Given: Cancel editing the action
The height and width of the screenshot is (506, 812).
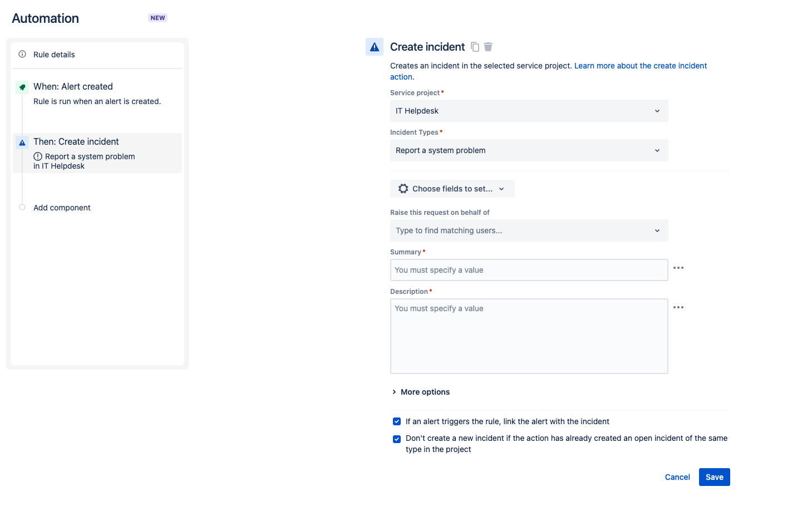Looking at the screenshot, I should point(677,477).
